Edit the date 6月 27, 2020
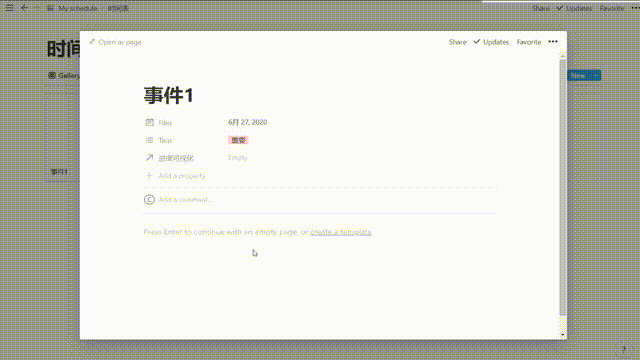640x360 pixels. click(x=247, y=122)
